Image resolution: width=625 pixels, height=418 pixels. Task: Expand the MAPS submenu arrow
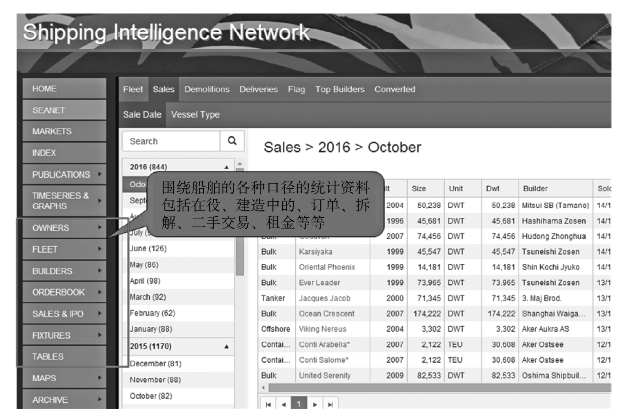100,378
